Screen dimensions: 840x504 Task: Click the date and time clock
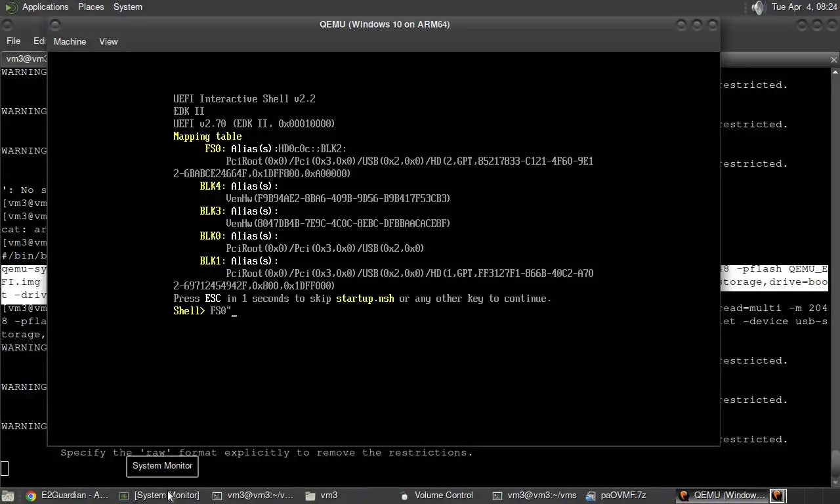click(x=805, y=7)
